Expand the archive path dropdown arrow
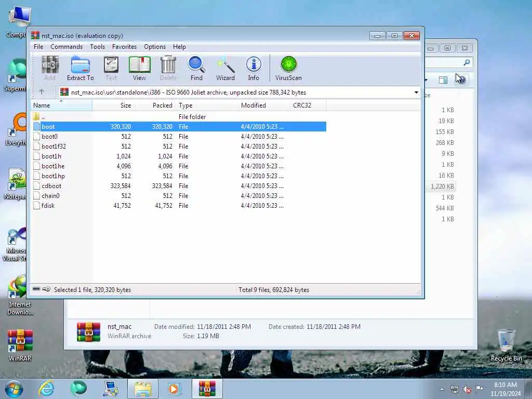The width and height of the screenshot is (532, 399). point(416,92)
